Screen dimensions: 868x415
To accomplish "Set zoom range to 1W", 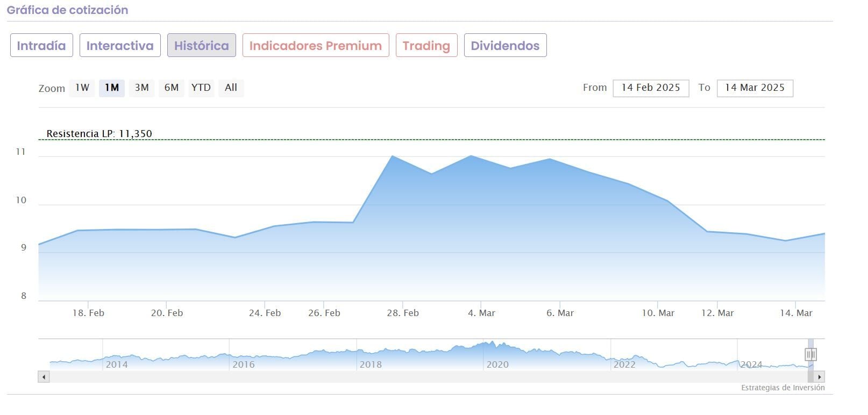I will (x=82, y=88).
